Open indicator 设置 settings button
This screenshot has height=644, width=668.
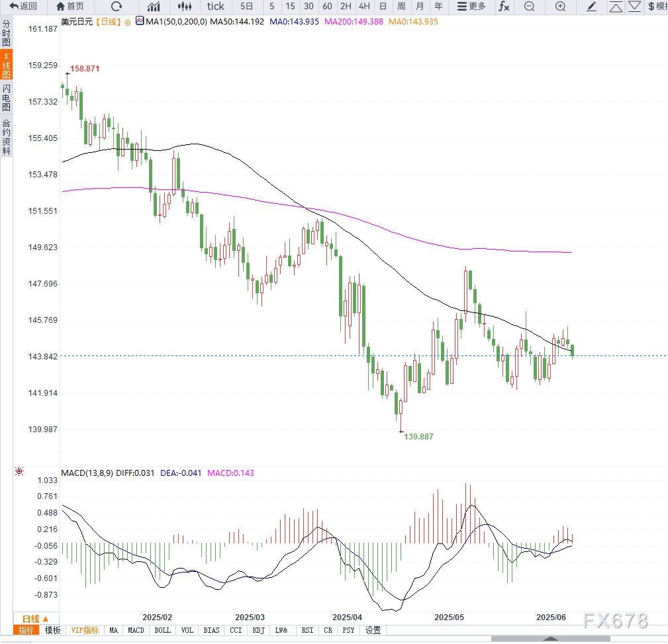[373, 631]
